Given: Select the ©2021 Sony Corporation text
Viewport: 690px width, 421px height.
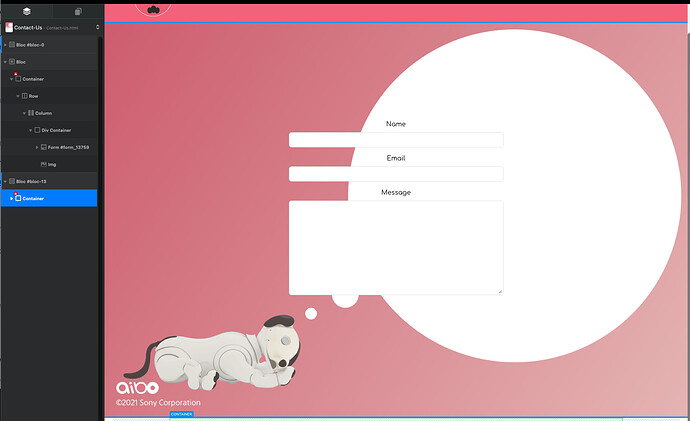Looking at the screenshot, I should click(x=158, y=403).
